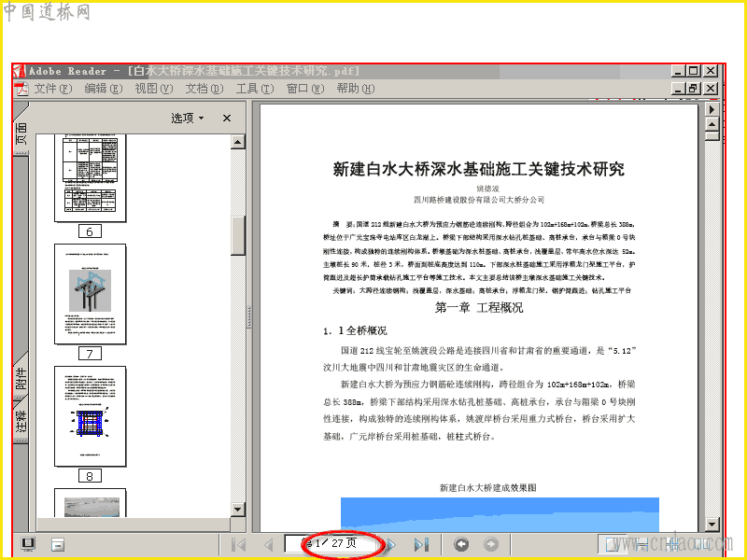Open the 窗口(W) menu

coord(305,89)
